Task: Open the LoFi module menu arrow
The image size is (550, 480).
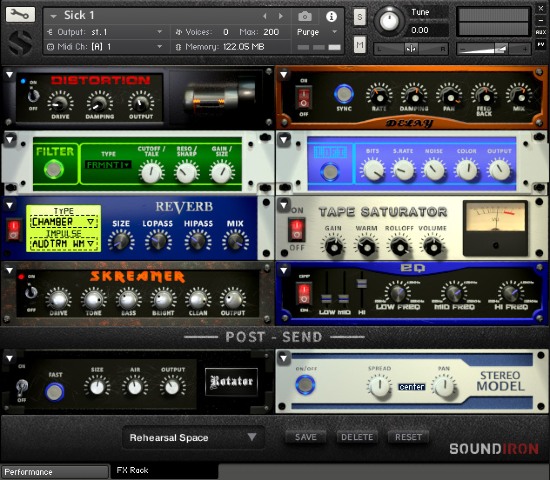Action: (283, 139)
